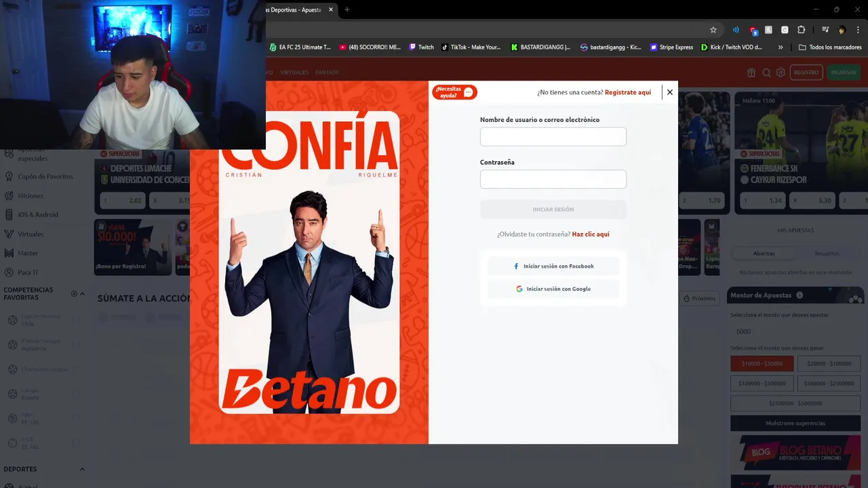This screenshot has height=488, width=868.
Task: Open the 'Bono por Registro' promo thumbnail
Action: coord(133,247)
